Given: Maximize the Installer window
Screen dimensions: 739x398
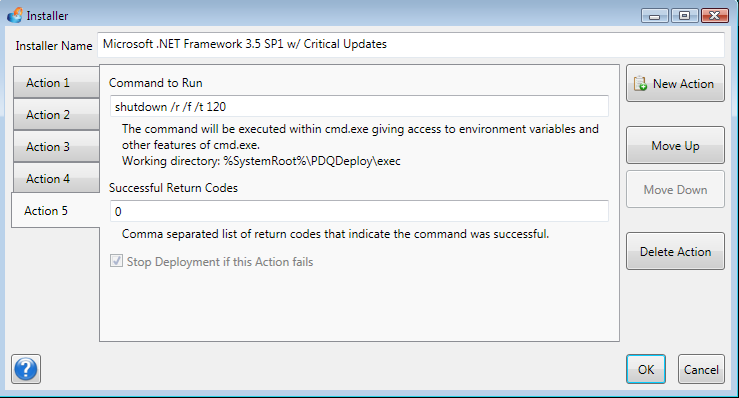Looking at the screenshot, I should 684,16.
